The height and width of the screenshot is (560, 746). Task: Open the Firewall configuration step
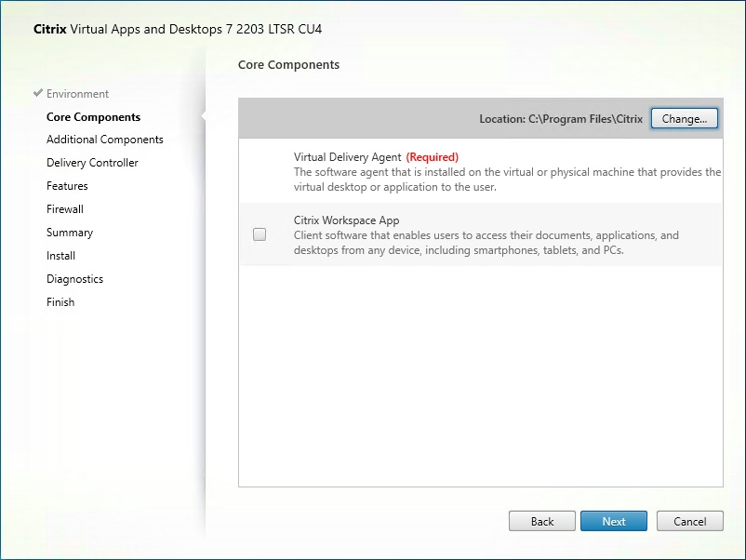click(64, 208)
